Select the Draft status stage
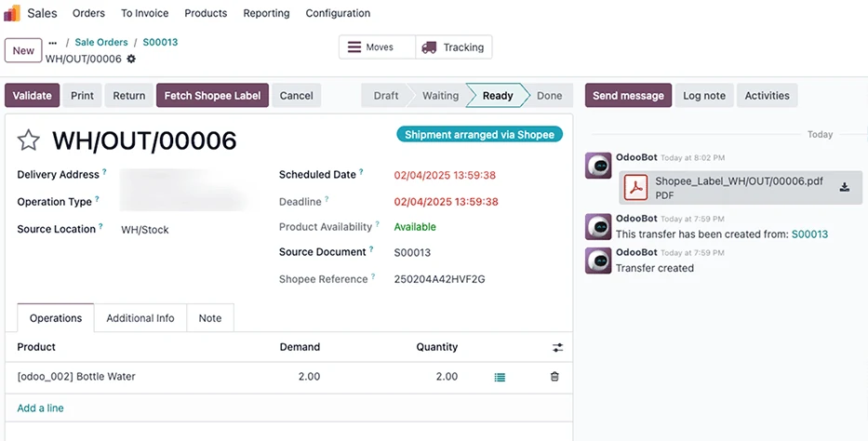This screenshot has width=868, height=441. (386, 95)
